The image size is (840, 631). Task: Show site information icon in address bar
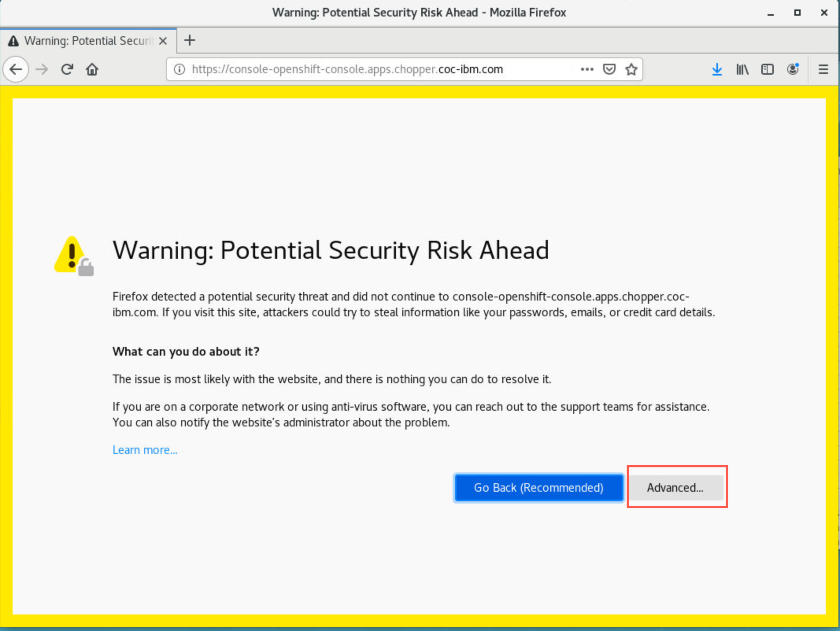coord(179,70)
